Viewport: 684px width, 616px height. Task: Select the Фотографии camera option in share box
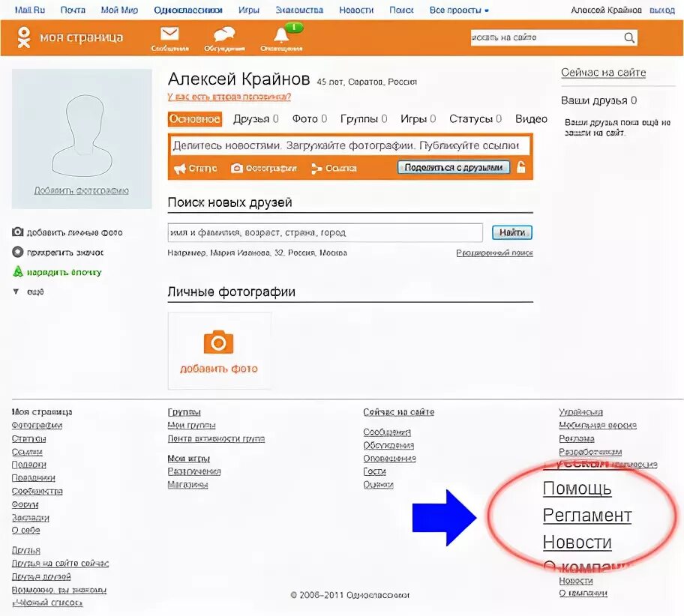(x=263, y=169)
